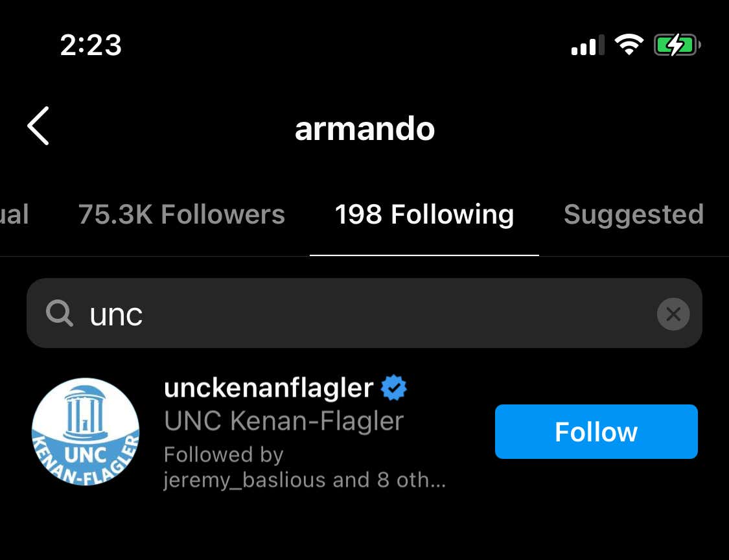Tap the Wi-Fi status icon
Viewport: 729px width, 560px height.
point(629,45)
